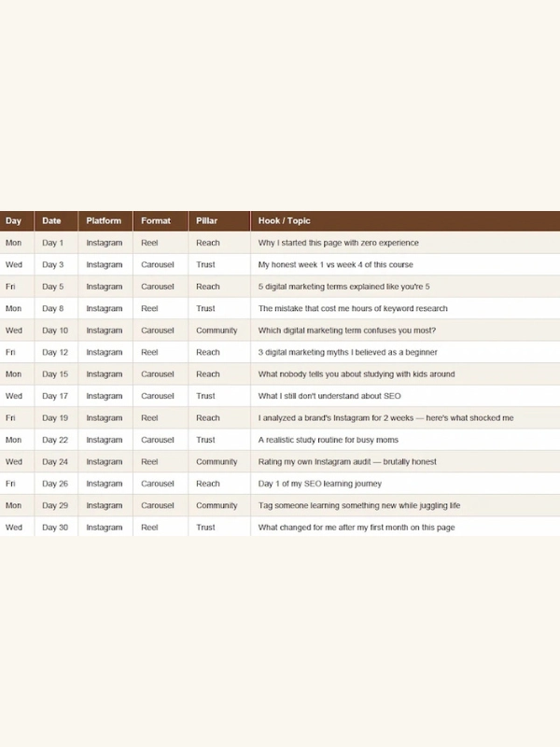
Task: Click 'A realistic study routine for busy moms'
Action: tap(329, 440)
